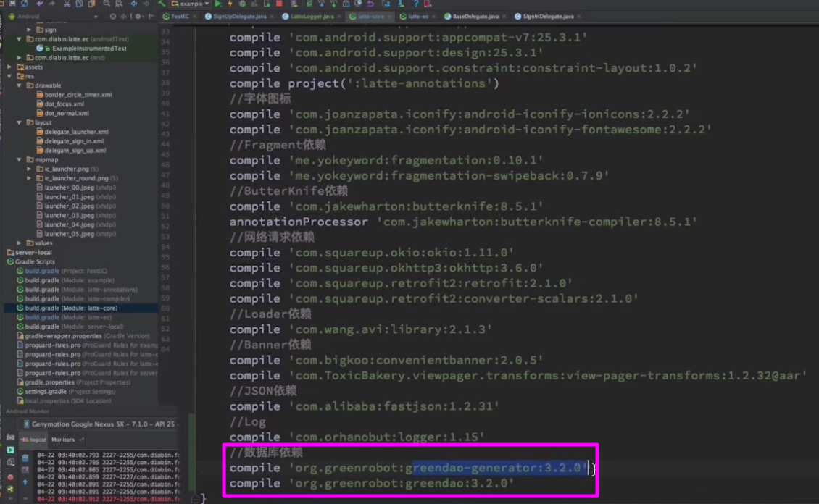Click the project panel settings gear
Screen dimensions: 819x504
(138, 16)
